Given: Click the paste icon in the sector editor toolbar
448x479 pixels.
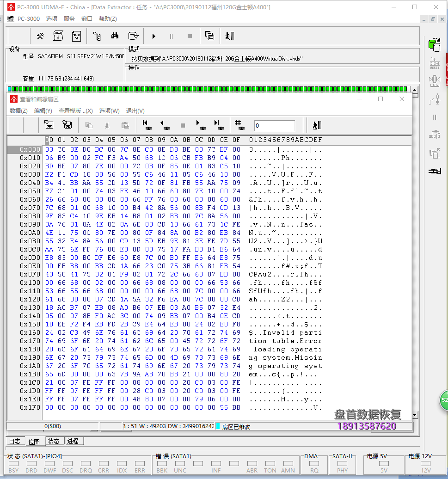Looking at the screenshot, I should (125, 125).
